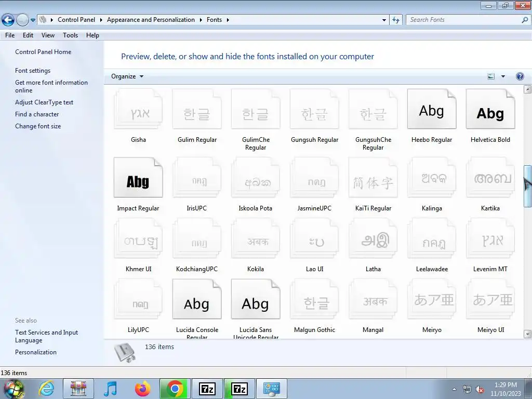Select the Heebo Regular font icon
This screenshot has width=532, height=399.
(432, 109)
